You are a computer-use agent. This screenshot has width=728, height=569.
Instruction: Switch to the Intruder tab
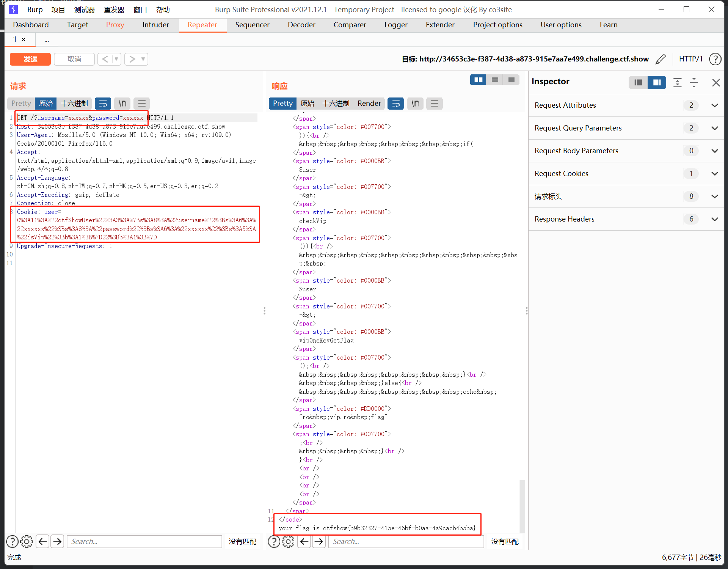[155, 25]
